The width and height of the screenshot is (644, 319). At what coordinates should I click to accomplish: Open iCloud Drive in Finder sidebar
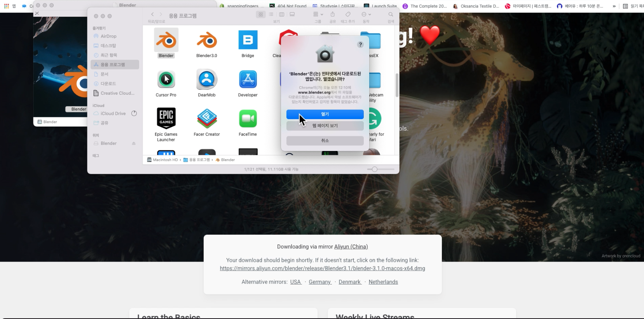pyautogui.click(x=113, y=113)
